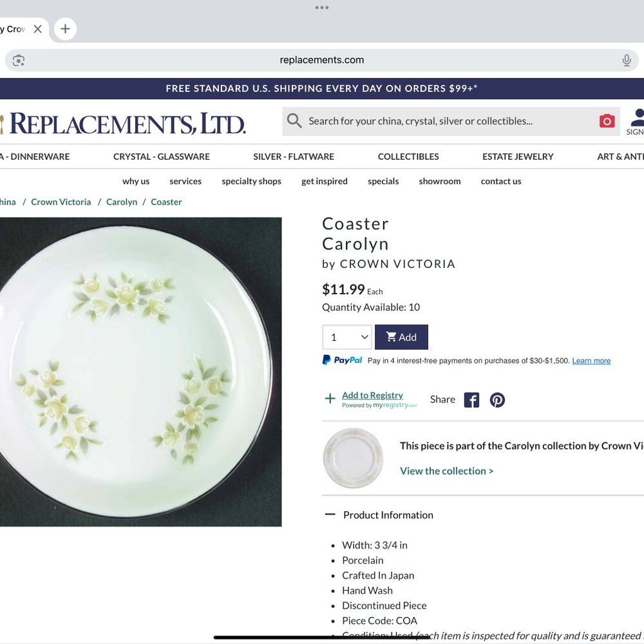
Task: Click View the collection link
Action: tap(446, 471)
